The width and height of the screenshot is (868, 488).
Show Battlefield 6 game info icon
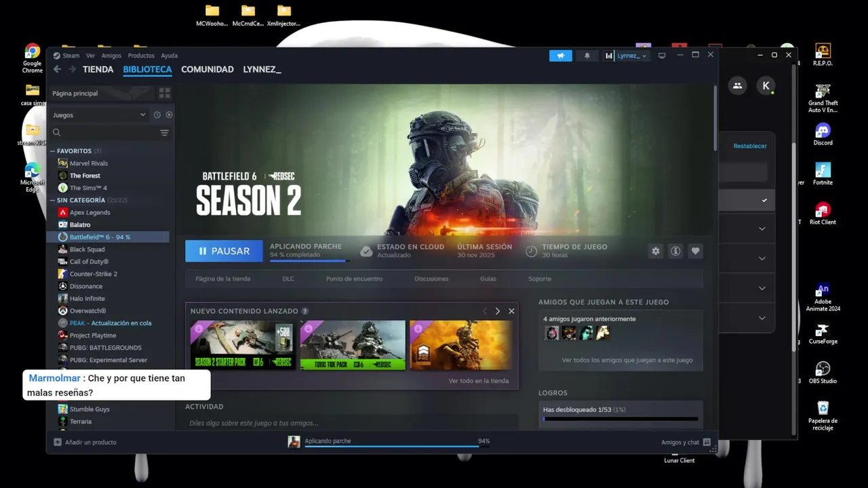tap(675, 251)
